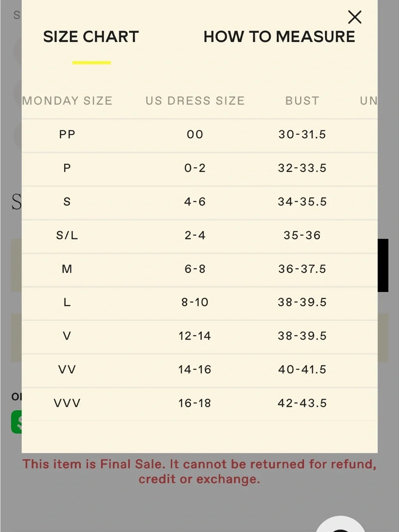The image size is (399, 532).
Task: Click the US Dress Size column header
Action: (x=195, y=101)
